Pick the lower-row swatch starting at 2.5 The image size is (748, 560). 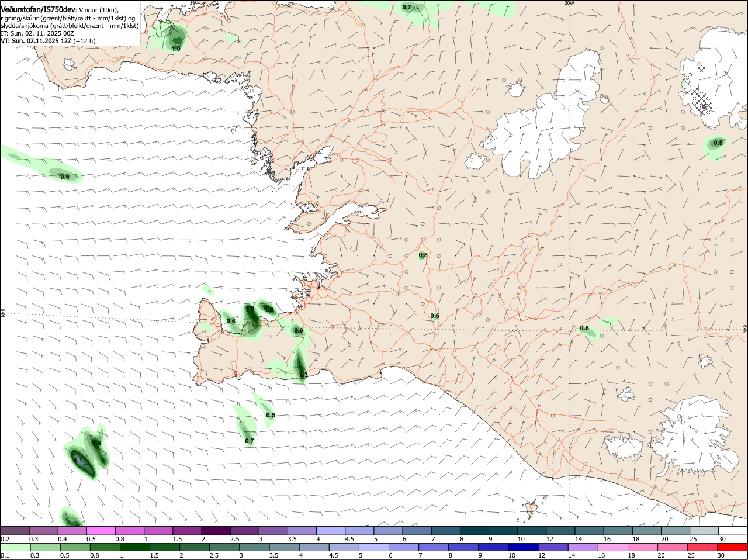pos(225,547)
